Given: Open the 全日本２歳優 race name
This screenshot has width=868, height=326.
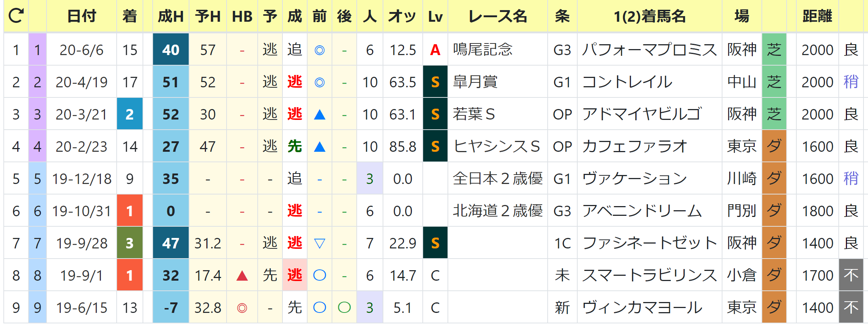Looking at the screenshot, I should tap(497, 179).
